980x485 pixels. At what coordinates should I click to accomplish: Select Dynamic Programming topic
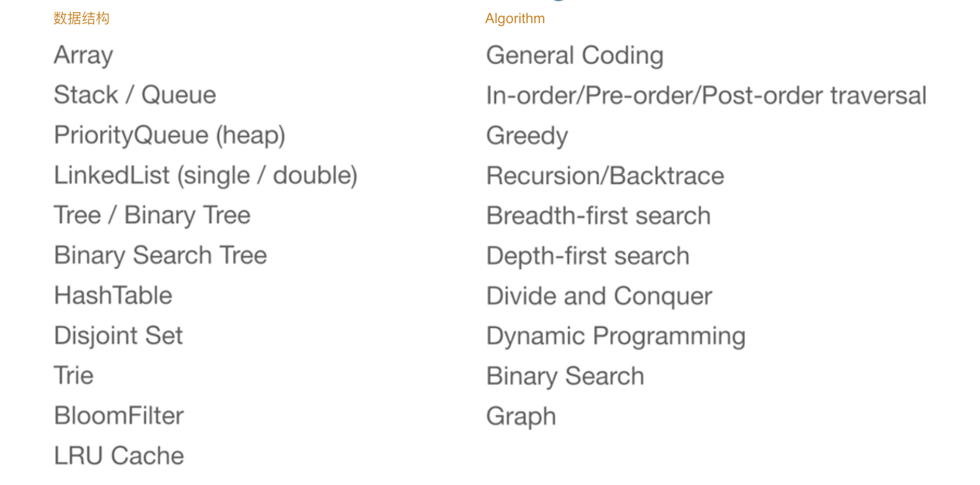click(x=616, y=336)
